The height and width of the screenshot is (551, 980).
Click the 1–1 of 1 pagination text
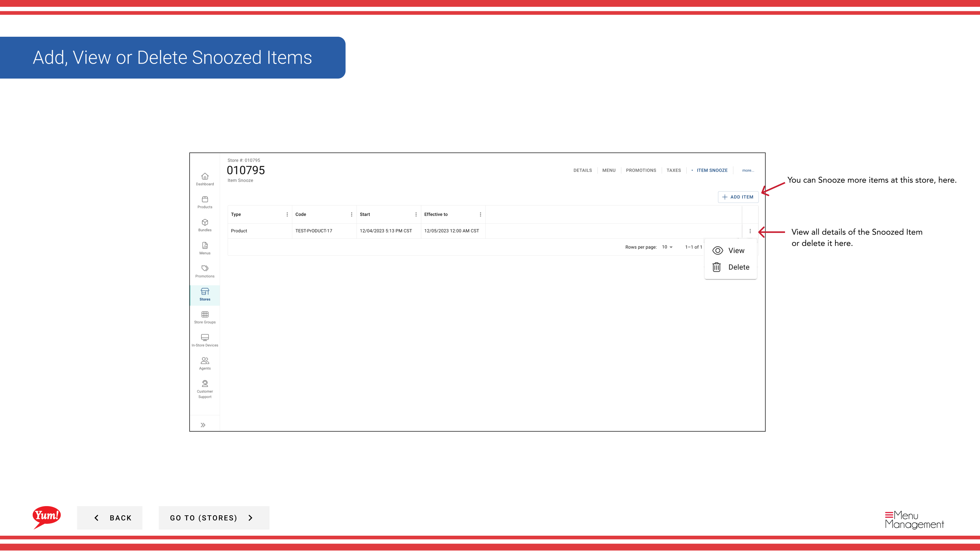(693, 247)
